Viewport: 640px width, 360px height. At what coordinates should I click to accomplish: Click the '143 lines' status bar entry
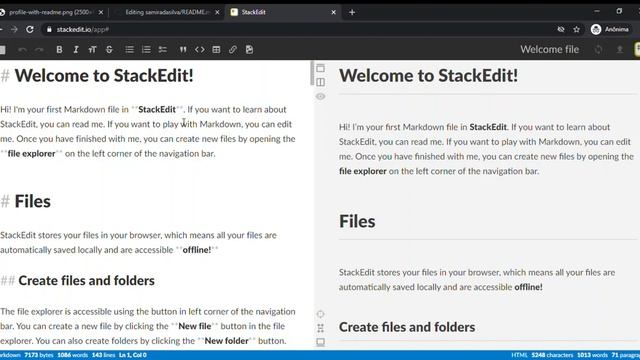[x=103, y=355]
